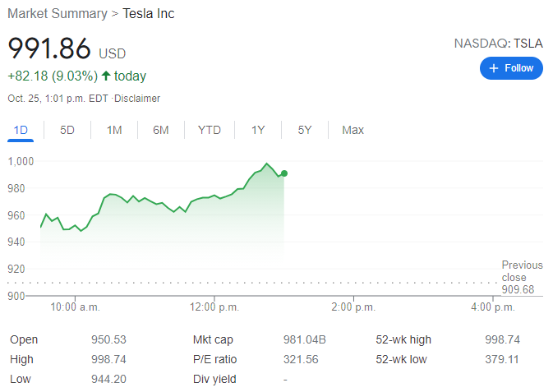Click the 52-wk high value
The width and height of the screenshot is (553, 392).
[x=502, y=339]
